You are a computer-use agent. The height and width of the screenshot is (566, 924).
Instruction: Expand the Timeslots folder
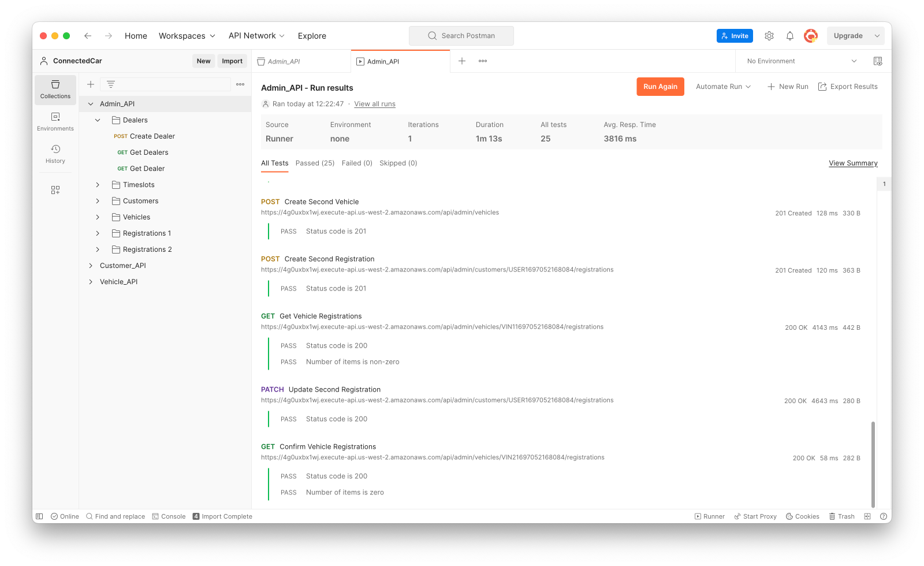click(98, 185)
